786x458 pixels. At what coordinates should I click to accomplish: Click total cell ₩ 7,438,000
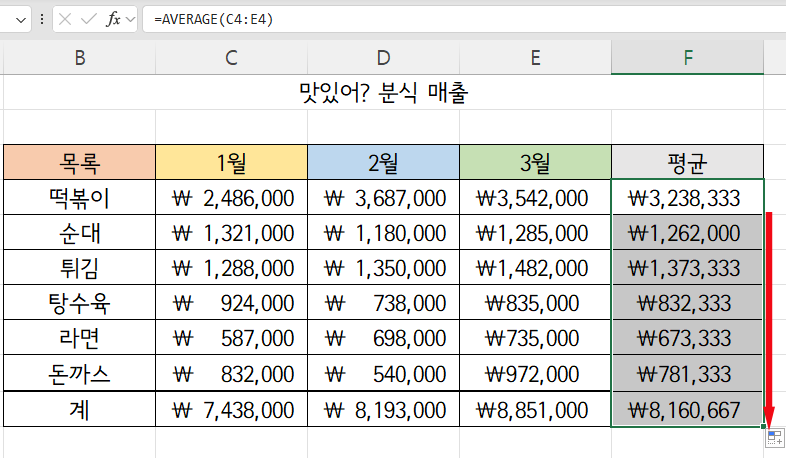click(x=231, y=409)
